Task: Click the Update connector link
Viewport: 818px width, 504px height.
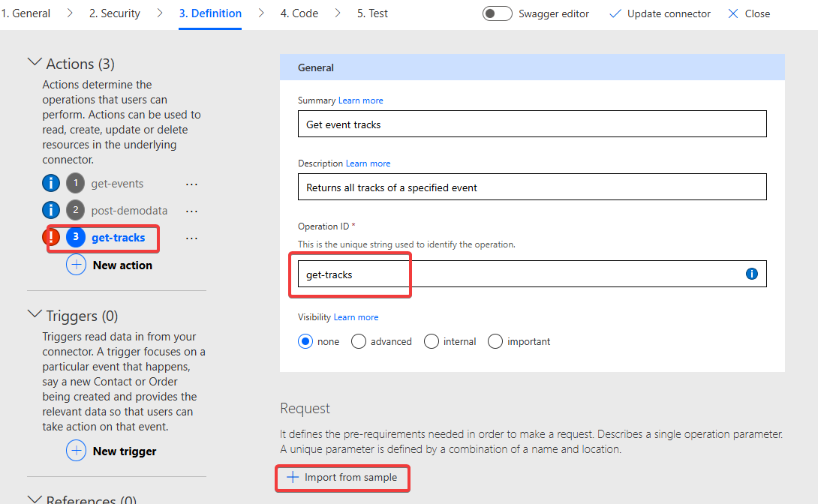Action: (x=660, y=13)
